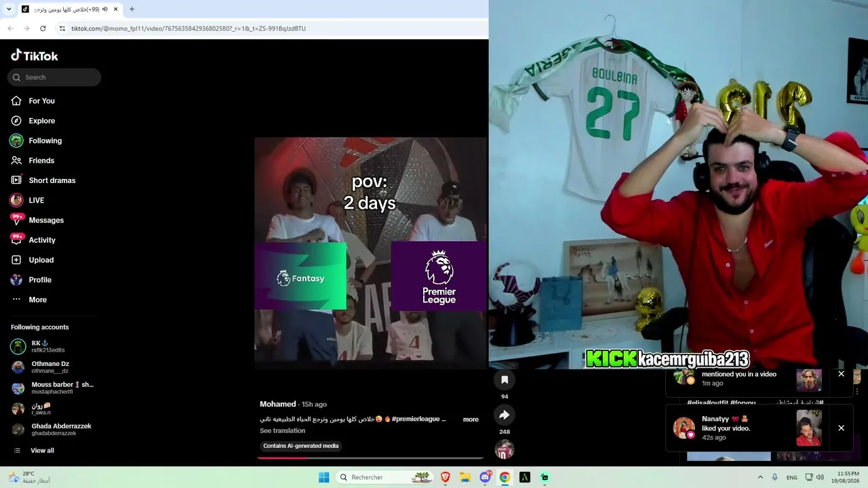Open RK rafik213edits followed account
The height and width of the screenshot is (488, 868).
[53, 346]
